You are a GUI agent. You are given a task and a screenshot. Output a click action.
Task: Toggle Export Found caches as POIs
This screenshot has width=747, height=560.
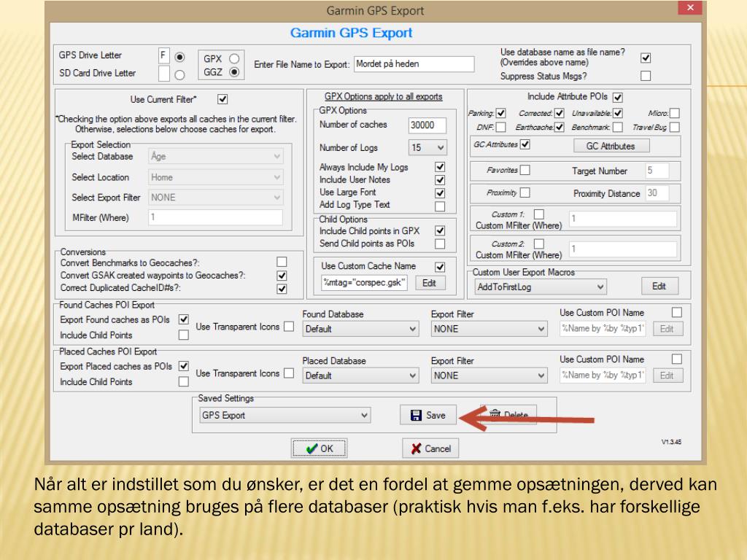pyautogui.click(x=183, y=319)
